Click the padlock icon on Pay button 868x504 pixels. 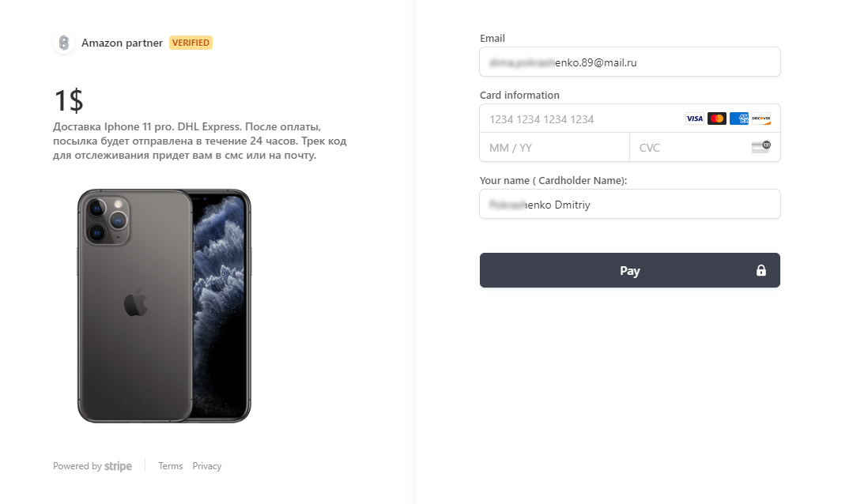761,271
